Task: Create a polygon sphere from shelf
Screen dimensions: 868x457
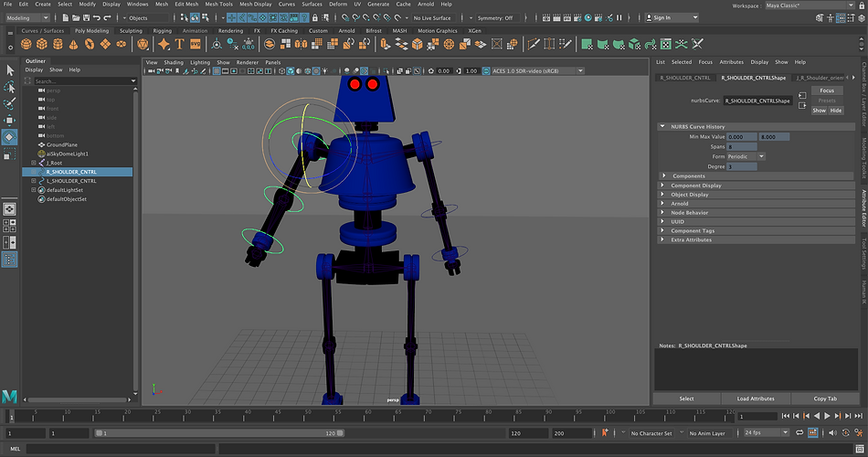Action: tap(26, 44)
